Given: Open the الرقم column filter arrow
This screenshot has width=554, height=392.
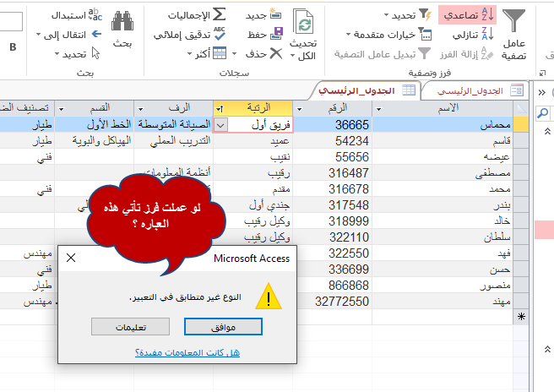Looking at the screenshot, I should (x=299, y=109).
